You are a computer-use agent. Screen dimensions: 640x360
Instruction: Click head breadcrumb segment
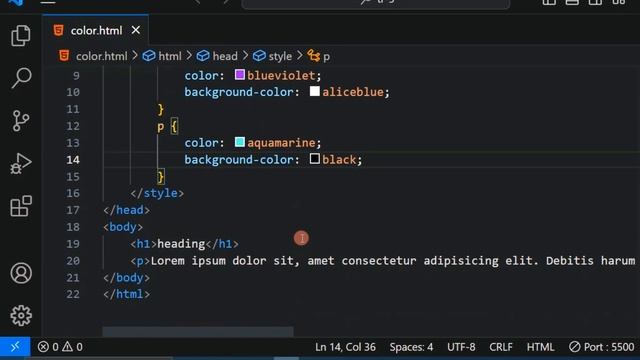coord(224,56)
